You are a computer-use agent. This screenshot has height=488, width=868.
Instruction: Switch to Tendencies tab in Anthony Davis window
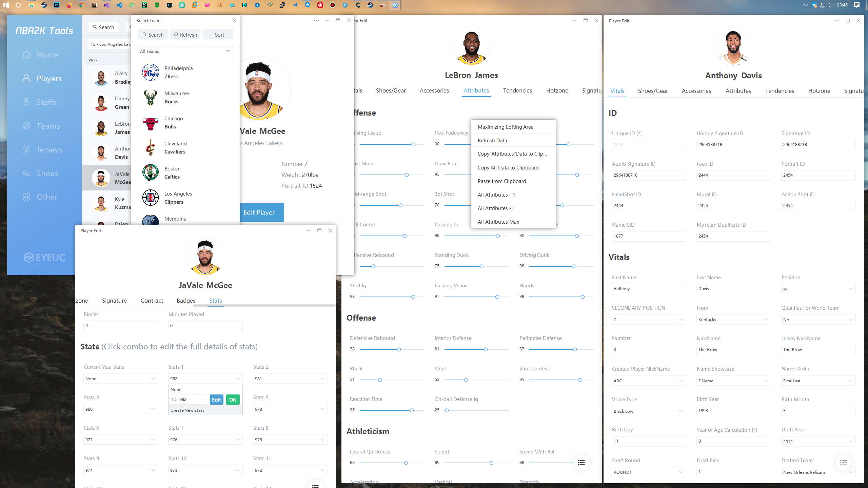pos(780,91)
